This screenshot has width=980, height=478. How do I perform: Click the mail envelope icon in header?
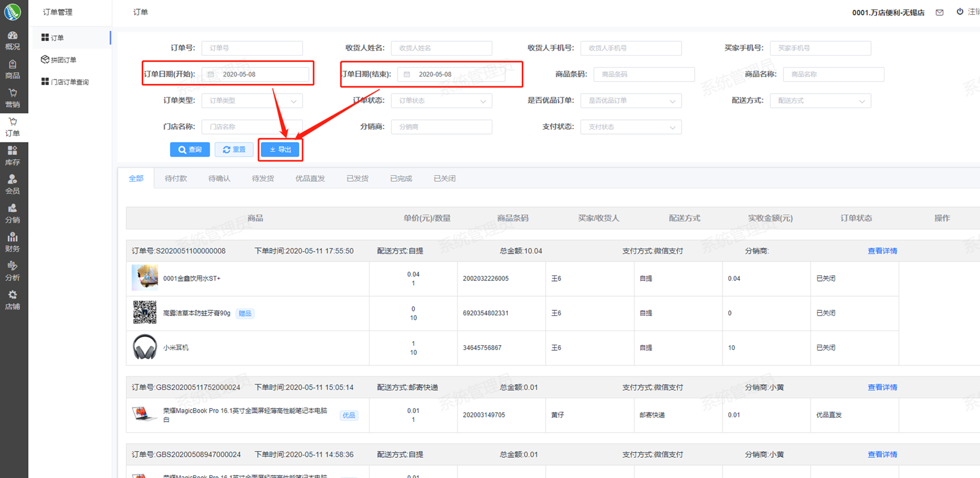click(x=940, y=12)
